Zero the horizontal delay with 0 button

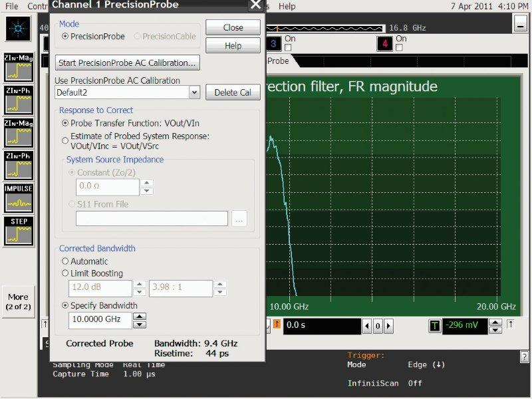point(377,325)
